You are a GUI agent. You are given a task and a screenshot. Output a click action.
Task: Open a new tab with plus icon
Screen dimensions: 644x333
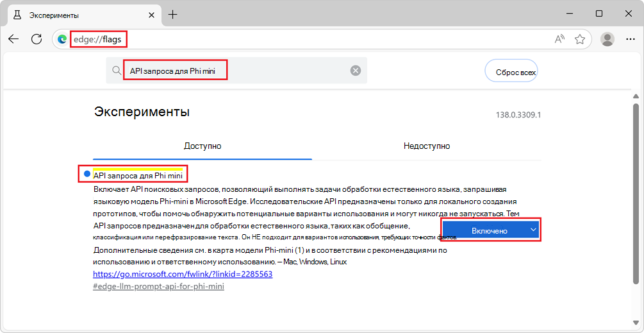pyautogui.click(x=173, y=14)
